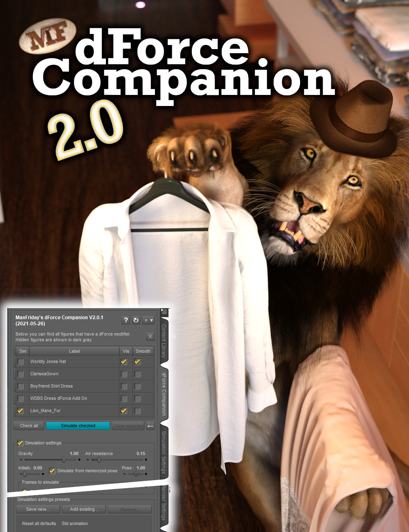This screenshot has width=409, height=532.
Task: Decrease the Pose value with the minus icon
Action: coord(124,474)
